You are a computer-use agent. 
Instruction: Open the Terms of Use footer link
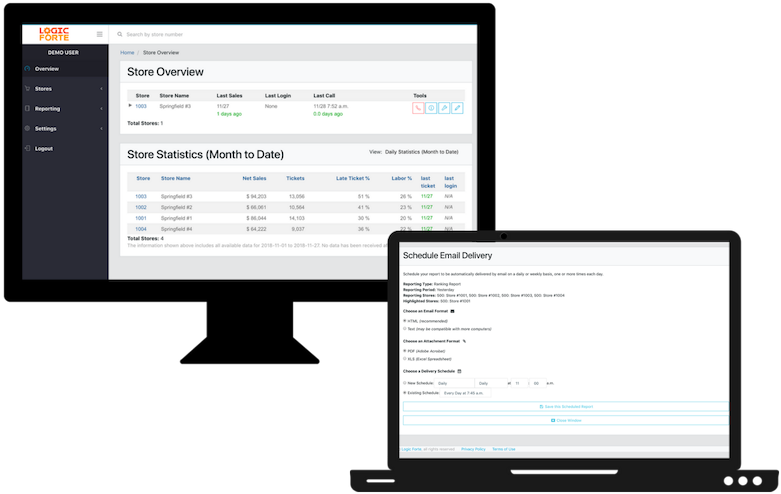point(504,449)
